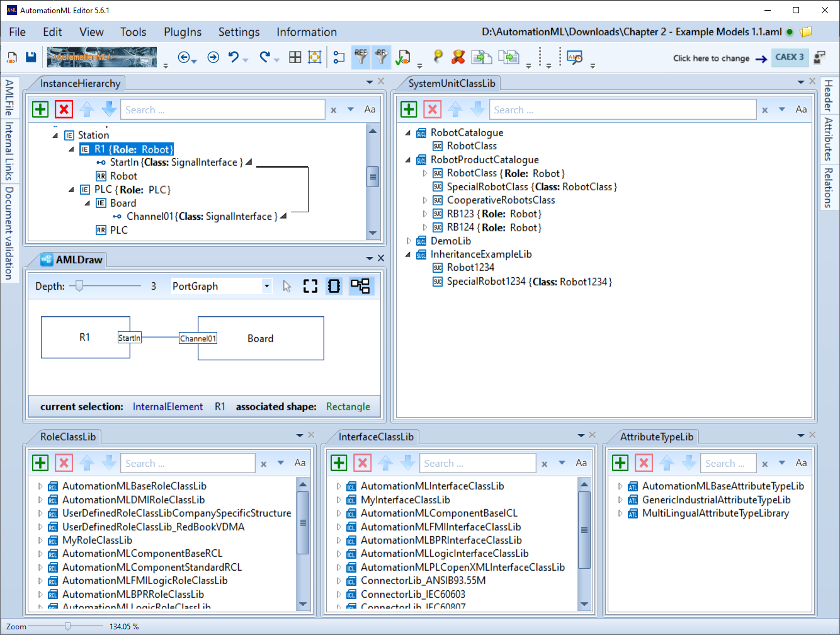840x635 pixels.
Task: Navigate forward with right arrow circle
Action: 213,57
